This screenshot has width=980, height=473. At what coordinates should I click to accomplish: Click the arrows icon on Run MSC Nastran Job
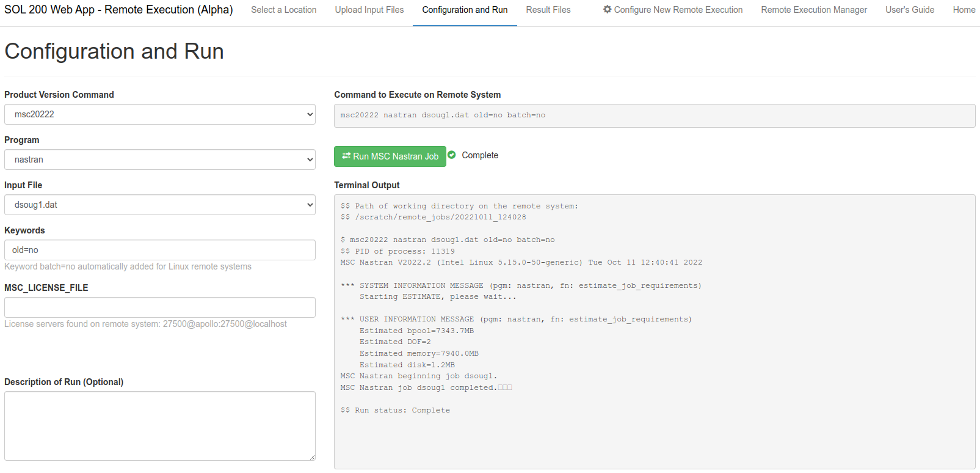click(346, 156)
